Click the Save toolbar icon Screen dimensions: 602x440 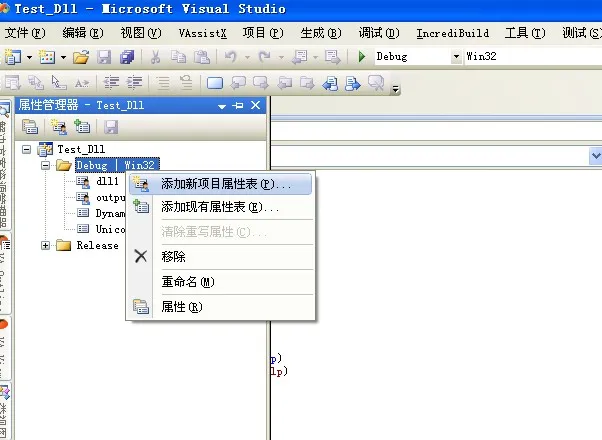tap(104, 57)
